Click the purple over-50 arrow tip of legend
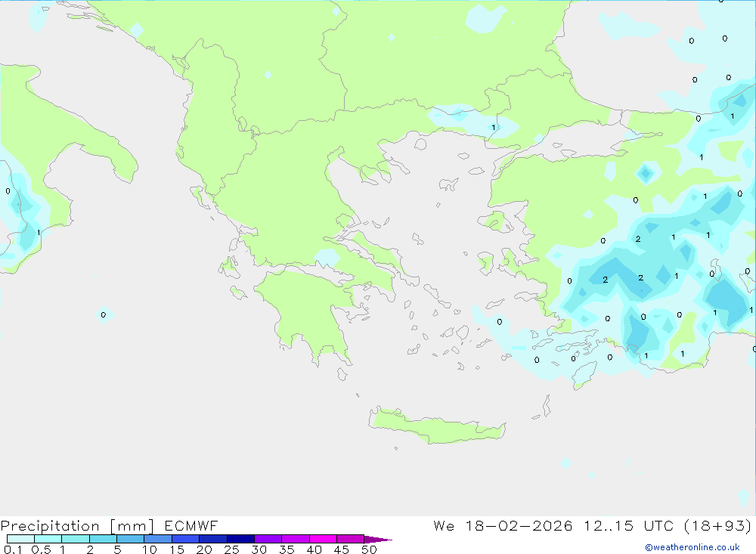This screenshot has width=756, height=554. click(378, 539)
